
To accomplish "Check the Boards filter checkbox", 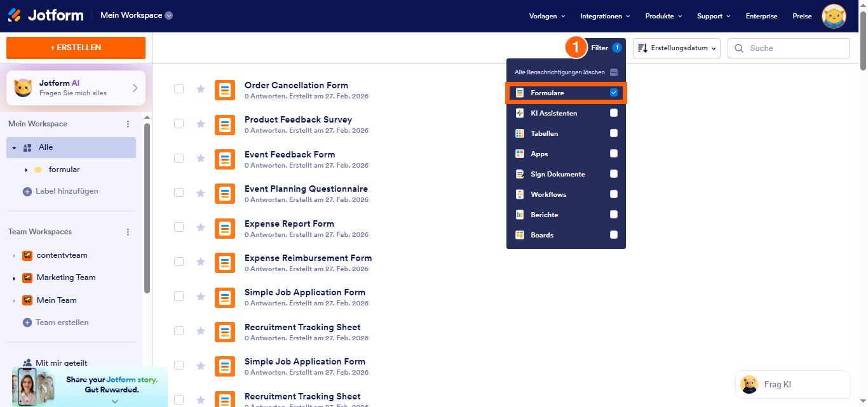I will tap(614, 235).
